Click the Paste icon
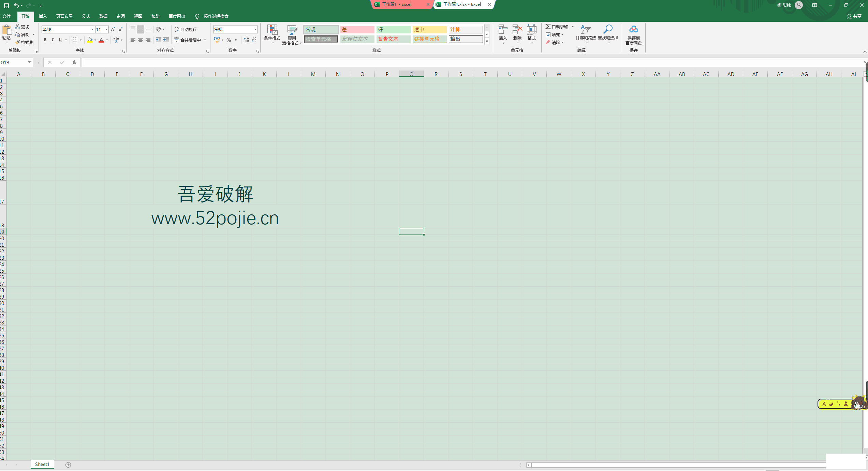The height and width of the screenshot is (471, 868). click(6, 30)
